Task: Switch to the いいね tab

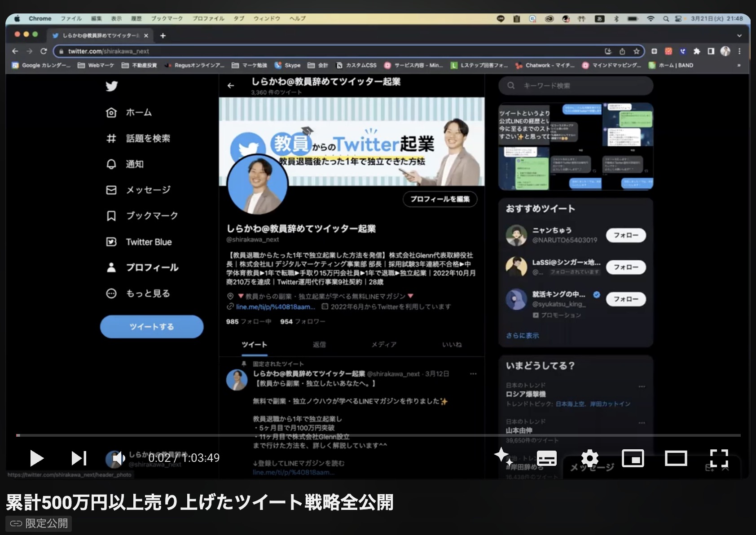Action: (452, 345)
